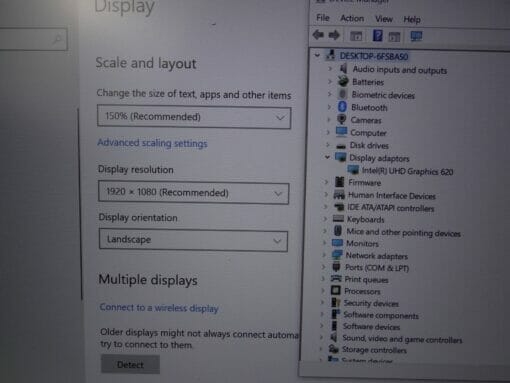Click the Security devices icon
510x383 pixels.
click(x=335, y=302)
